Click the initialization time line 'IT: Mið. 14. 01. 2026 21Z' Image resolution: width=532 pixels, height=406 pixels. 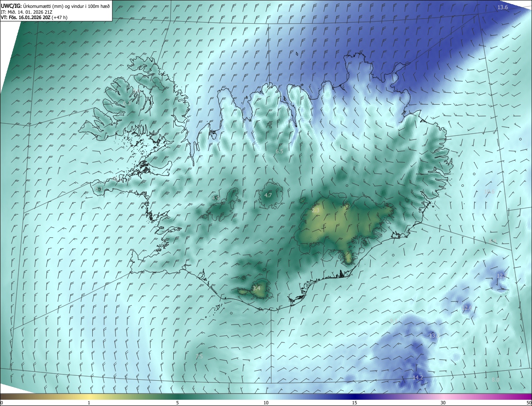pos(27,12)
